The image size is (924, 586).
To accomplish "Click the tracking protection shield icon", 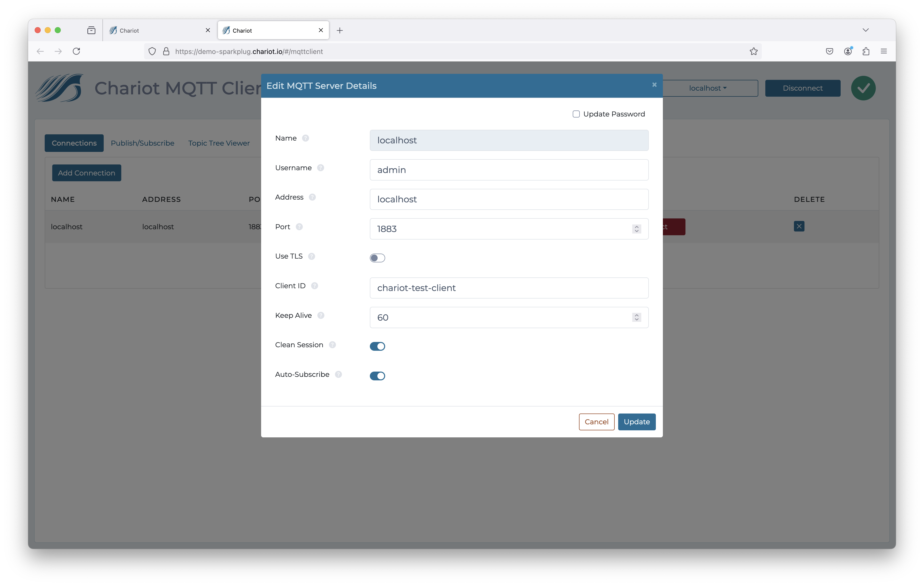I will coord(152,51).
